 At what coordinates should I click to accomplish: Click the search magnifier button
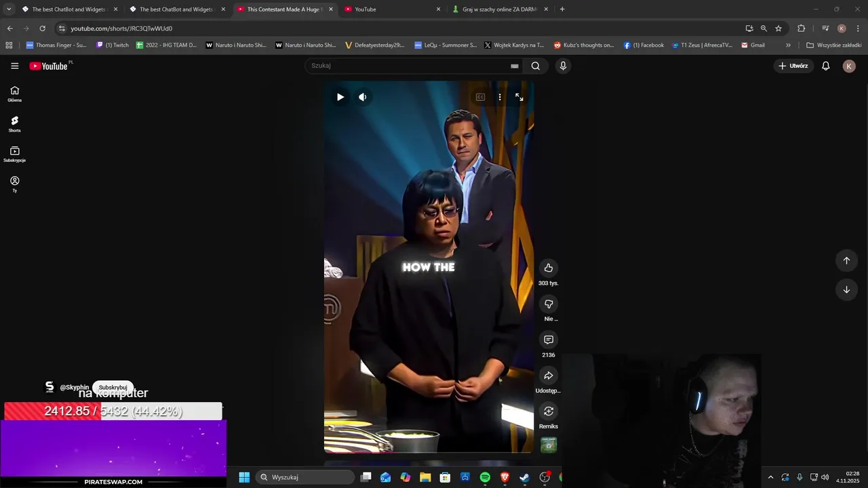coord(536,66)
